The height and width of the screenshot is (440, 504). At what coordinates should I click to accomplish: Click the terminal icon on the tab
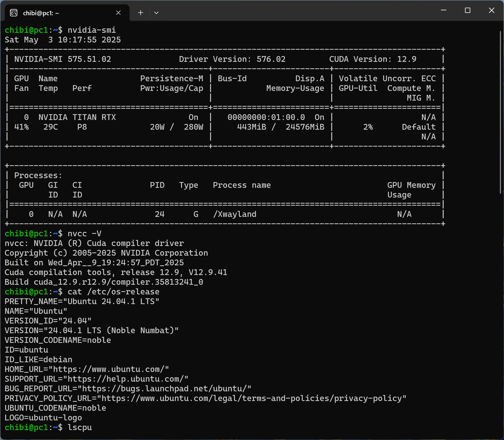pyautogui.click(x=14, y=13)
